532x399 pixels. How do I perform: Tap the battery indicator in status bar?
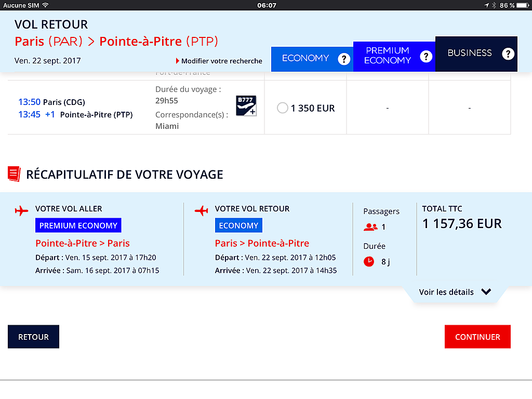523,5
